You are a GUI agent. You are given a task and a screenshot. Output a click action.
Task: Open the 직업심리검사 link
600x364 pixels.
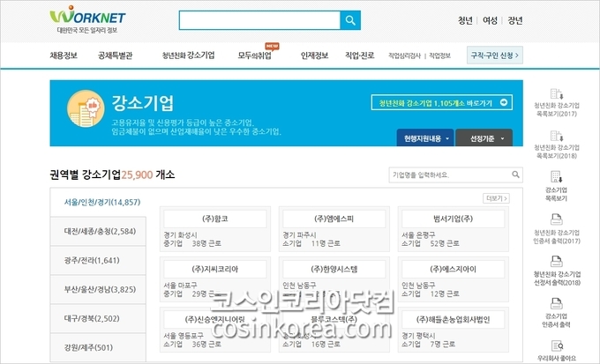404,56
